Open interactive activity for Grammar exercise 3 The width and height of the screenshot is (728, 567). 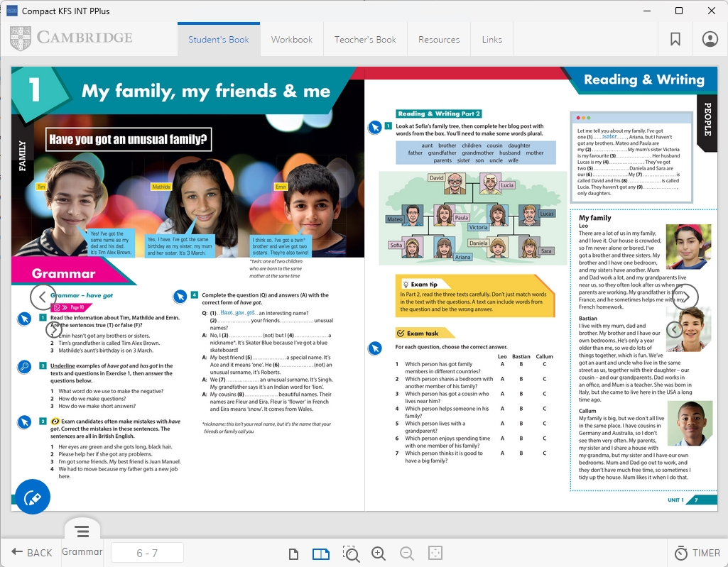(25, 422)
